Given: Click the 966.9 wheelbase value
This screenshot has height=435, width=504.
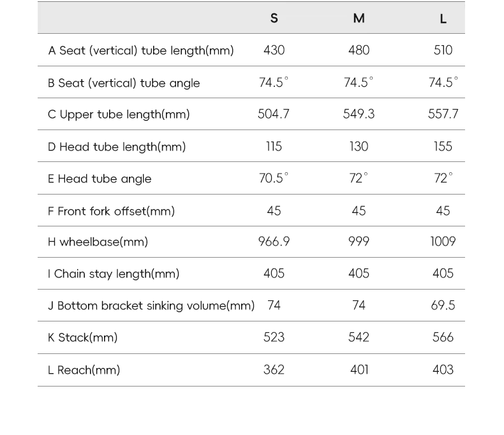Looking at the screenshot, I should tap(274, 242).
